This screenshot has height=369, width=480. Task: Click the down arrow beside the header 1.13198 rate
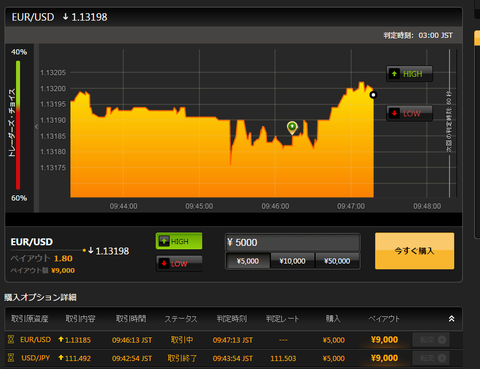click(65, 17)
